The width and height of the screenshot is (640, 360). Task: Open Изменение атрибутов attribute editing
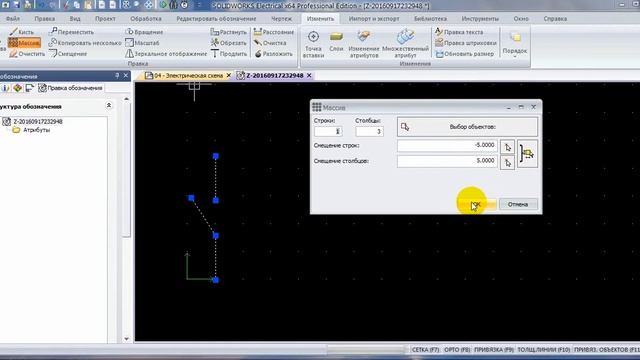[x=364, y=44]
